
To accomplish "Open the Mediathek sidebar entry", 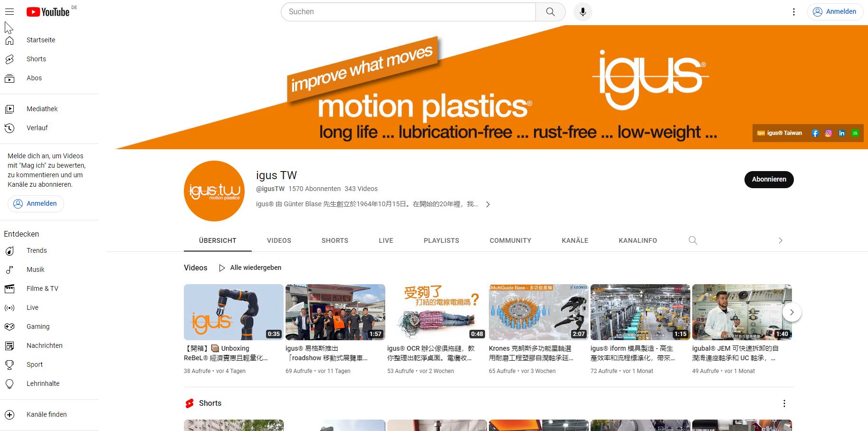I will (41, 109).
